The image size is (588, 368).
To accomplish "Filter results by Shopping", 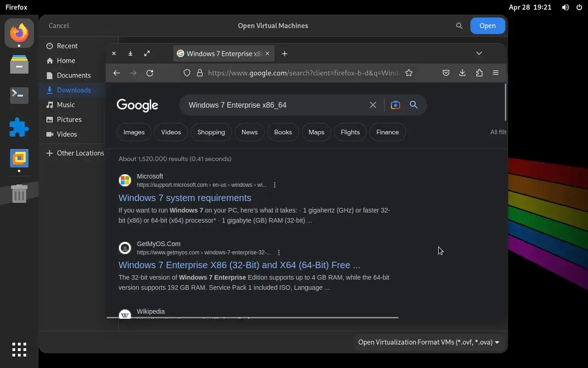I will tap(211, 132).
